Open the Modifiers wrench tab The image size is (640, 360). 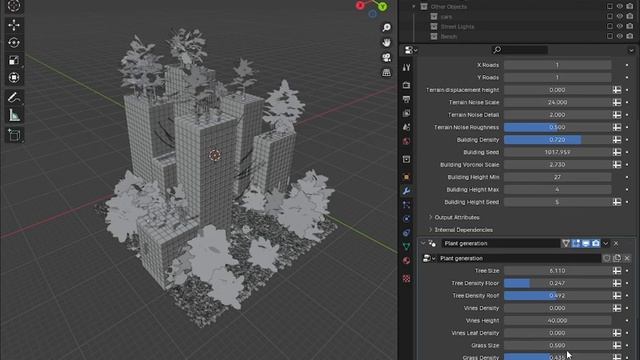pos(406,191)
